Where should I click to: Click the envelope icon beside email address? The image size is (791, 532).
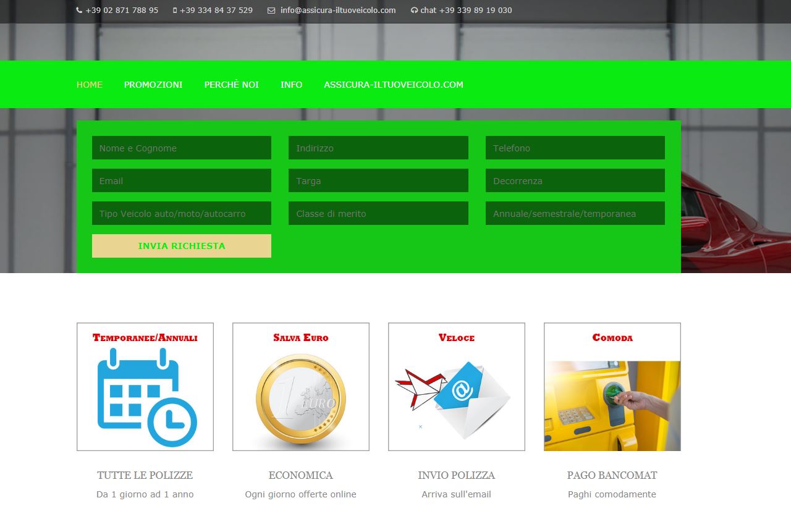point(271,11)
